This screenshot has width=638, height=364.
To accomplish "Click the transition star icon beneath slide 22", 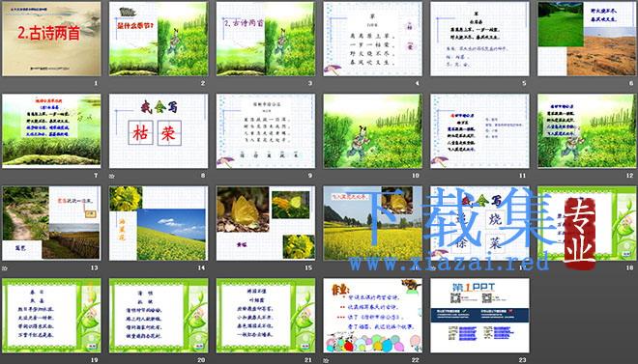I will coord(326,361).
